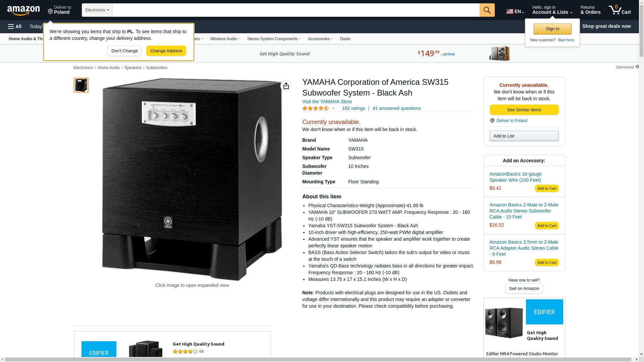The image size is (644, 362).
Task: Open the Add to List dropdown
Action: click(x=524, y=136)
